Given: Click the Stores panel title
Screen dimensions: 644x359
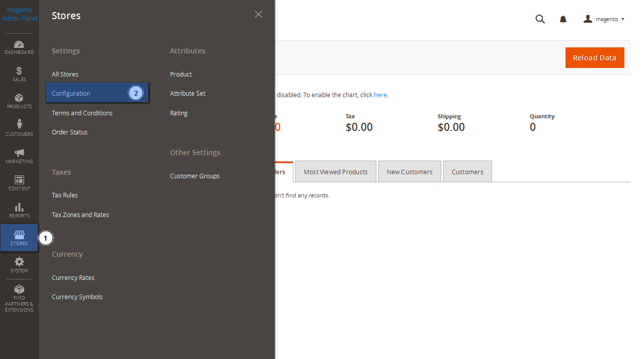Looking at the screenshot, I should (x=66, y=16).
